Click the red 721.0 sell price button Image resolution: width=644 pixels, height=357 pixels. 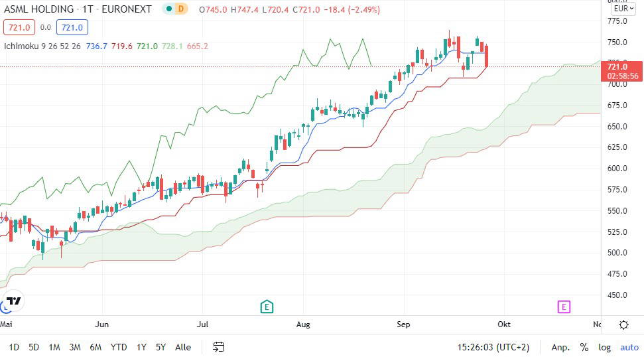tap(19, 27)
